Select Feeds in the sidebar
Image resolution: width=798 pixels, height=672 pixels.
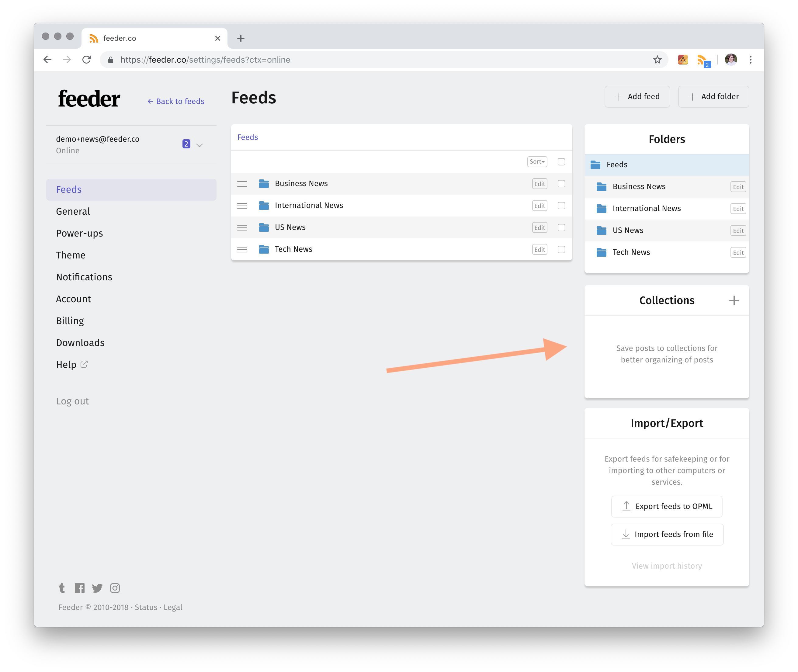(131, 190)
